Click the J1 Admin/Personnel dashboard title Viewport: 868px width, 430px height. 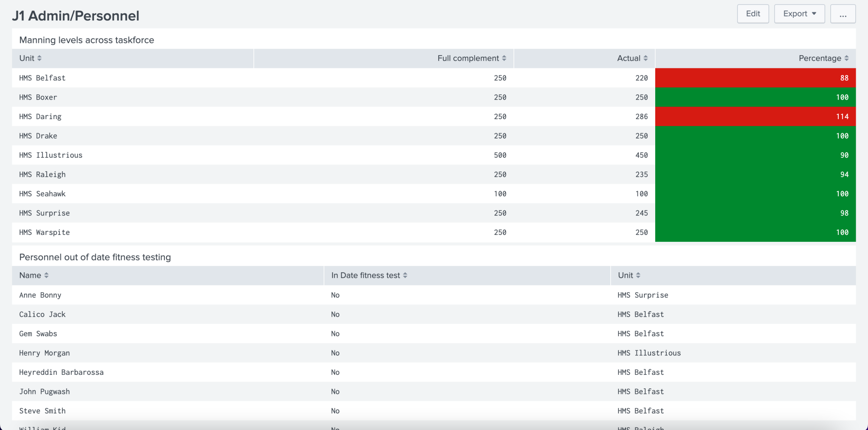pyautogui.click(x=76, y=15)
